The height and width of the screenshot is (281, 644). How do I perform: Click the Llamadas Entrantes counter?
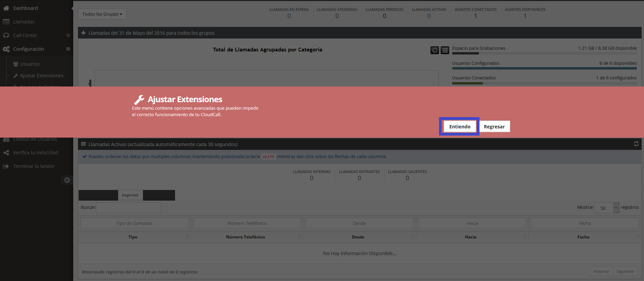coord(359,175)
